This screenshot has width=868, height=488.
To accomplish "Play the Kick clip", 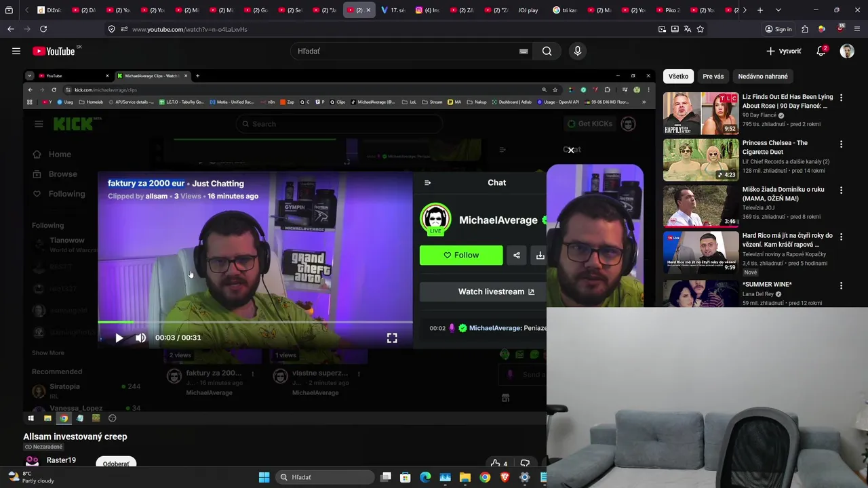I will tap(119, 338).
